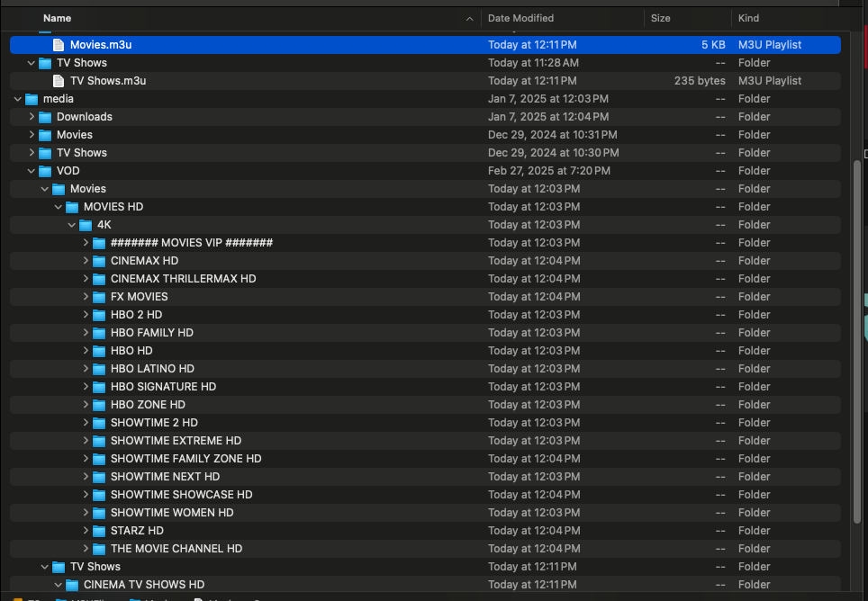Click the CINEMA TV SHOWS HD folder icon
Viewport: 868px width, 601px height.
coord(72,585)
